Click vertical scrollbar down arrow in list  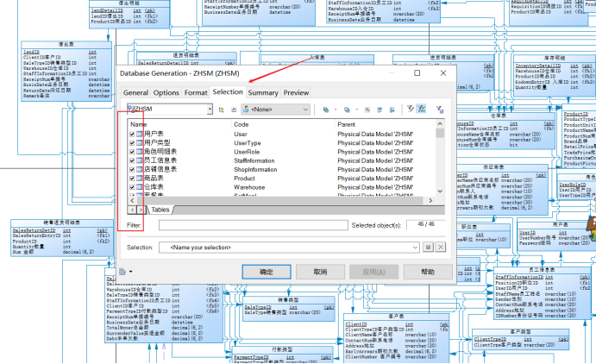tap(440, 191)
